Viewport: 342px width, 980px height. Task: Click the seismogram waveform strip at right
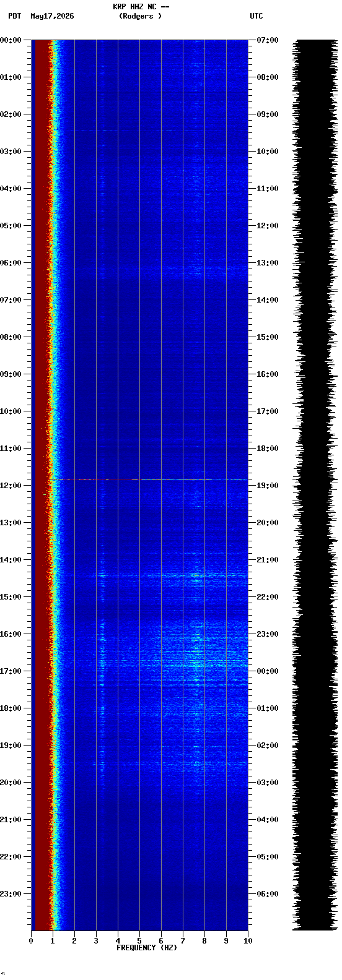pos(315,485)
